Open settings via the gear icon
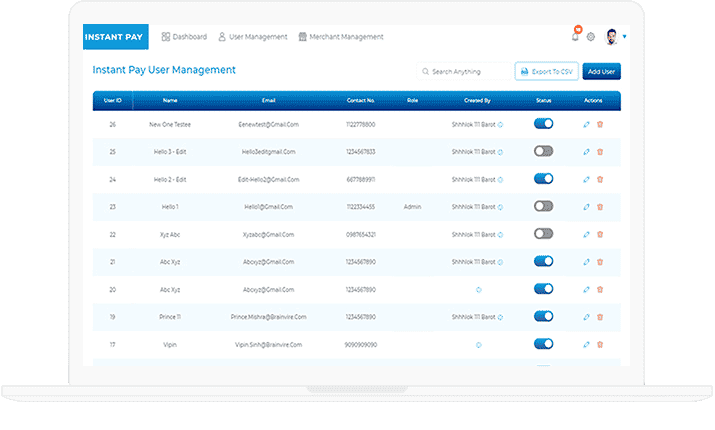715x430 pixels. click(x=591, y=37)
